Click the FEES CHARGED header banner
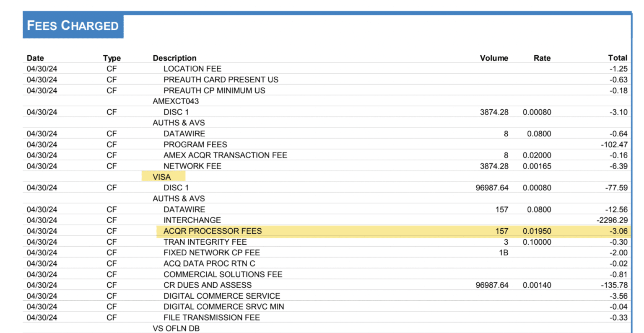Image resolution: width=644 pixels, height=333 pixels. (73, 26)
